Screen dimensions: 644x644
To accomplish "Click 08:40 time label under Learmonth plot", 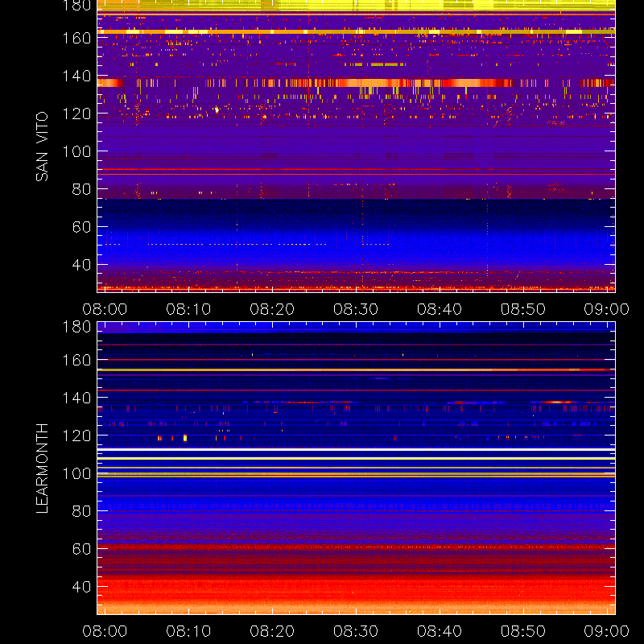I will click(x=440, y=631).
